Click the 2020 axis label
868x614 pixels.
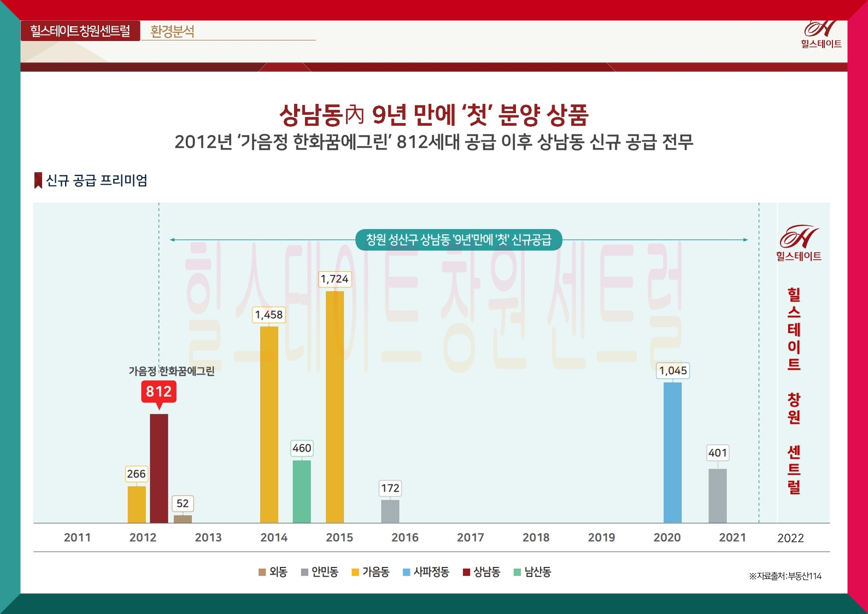(x=667, y=537)
